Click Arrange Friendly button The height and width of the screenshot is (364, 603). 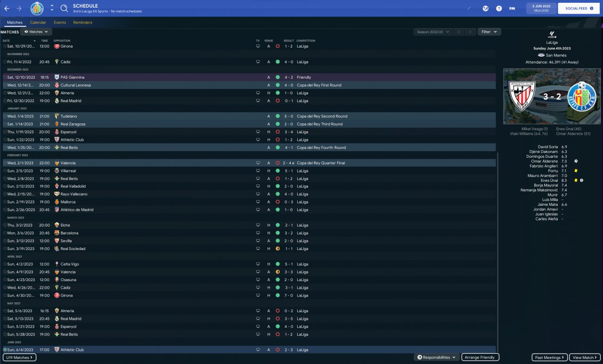point(480,357)
